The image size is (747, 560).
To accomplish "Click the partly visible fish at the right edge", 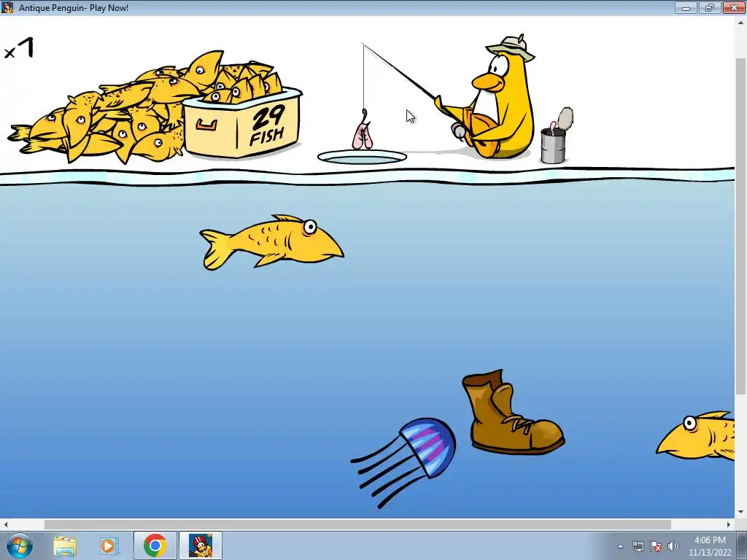I will click(695, 436).
